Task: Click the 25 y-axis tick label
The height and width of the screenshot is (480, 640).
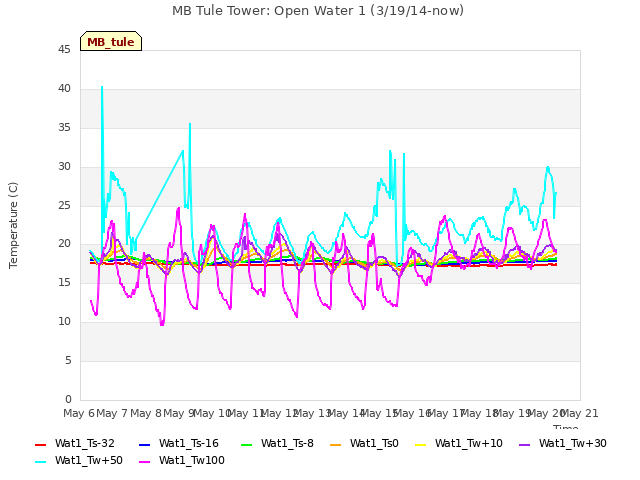Action: [64, 205]
